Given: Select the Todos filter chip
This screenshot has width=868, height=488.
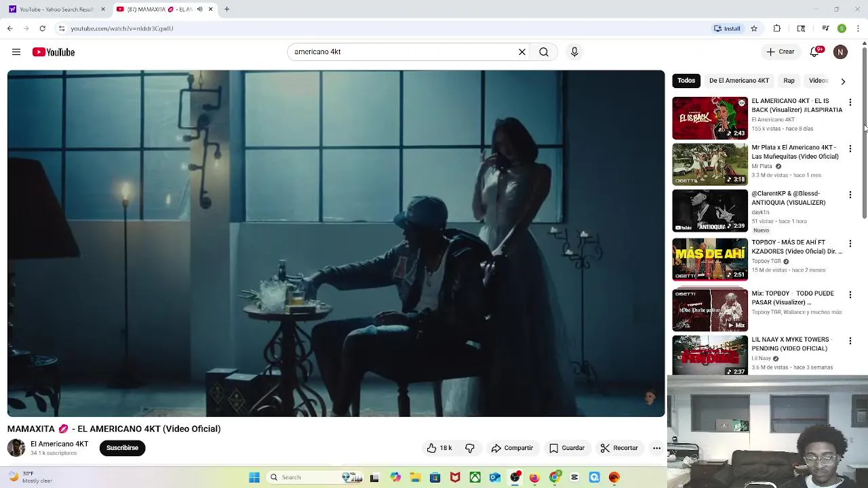Looking at the screenshot, I should click(686, 81).
